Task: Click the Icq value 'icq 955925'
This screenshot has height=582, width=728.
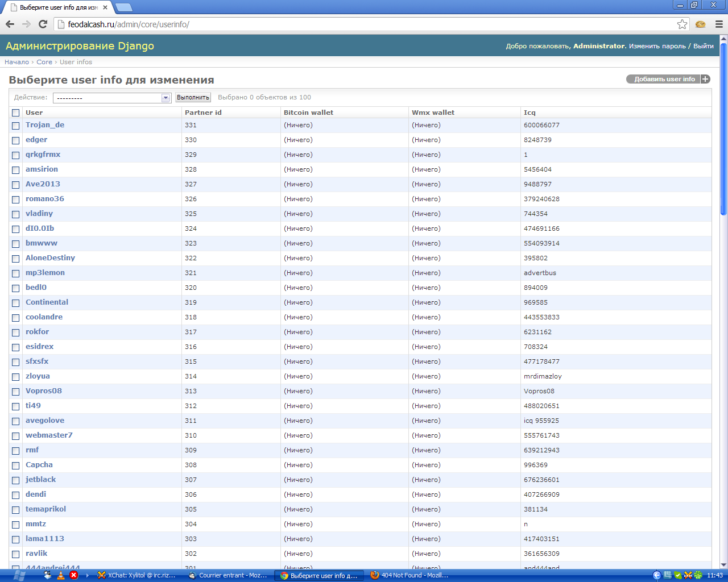Action: click(541, 421)
